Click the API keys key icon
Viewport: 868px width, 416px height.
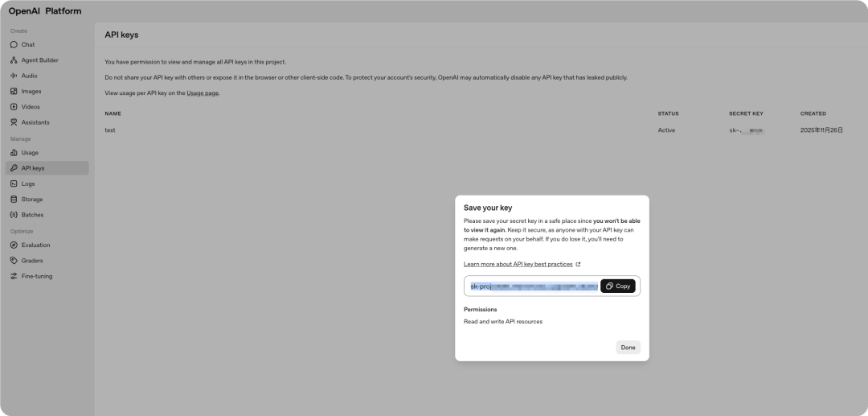(14, 168)
